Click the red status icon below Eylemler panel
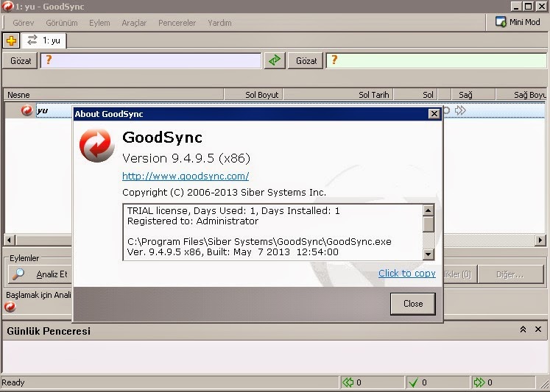Screen dimensions: 550x392 (x=10, y=307)
